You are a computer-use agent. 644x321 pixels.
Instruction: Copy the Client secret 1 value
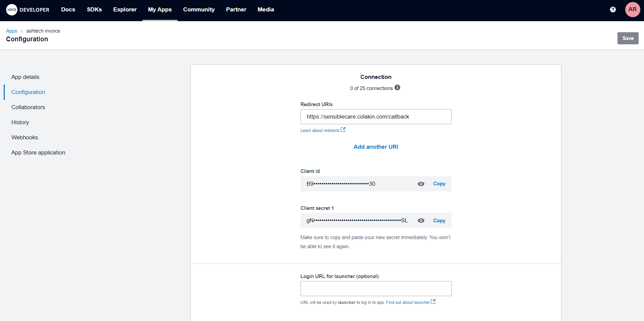tap(439, 221)
